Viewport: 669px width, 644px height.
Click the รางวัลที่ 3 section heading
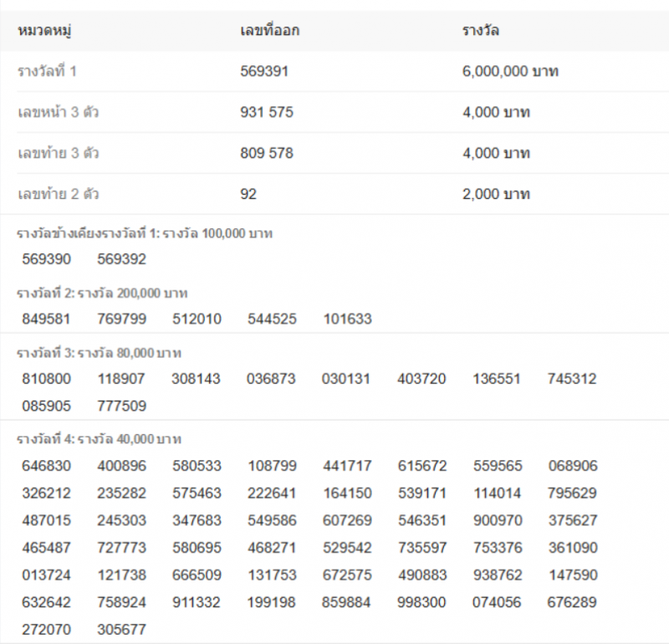(100, 353)
